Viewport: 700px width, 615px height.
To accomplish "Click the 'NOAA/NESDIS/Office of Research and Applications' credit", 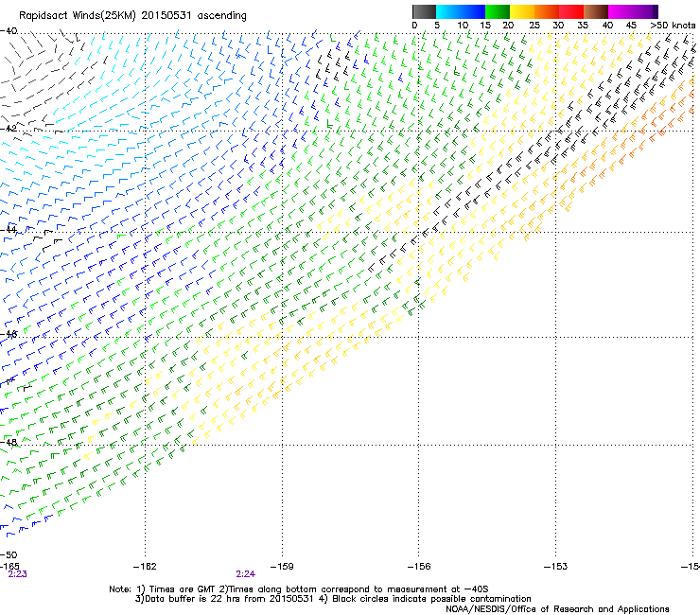I will pyautogui.click(x=557, y=609).
